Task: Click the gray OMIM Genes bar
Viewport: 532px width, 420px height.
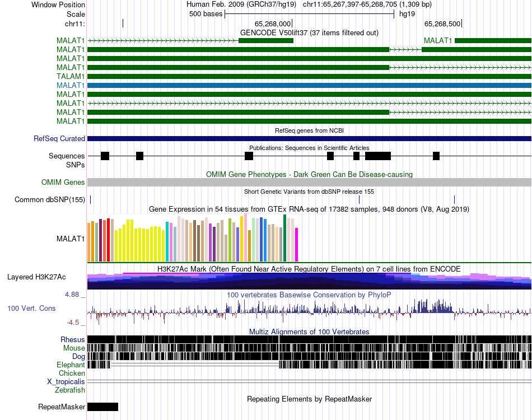Action: tap(310, 182)
